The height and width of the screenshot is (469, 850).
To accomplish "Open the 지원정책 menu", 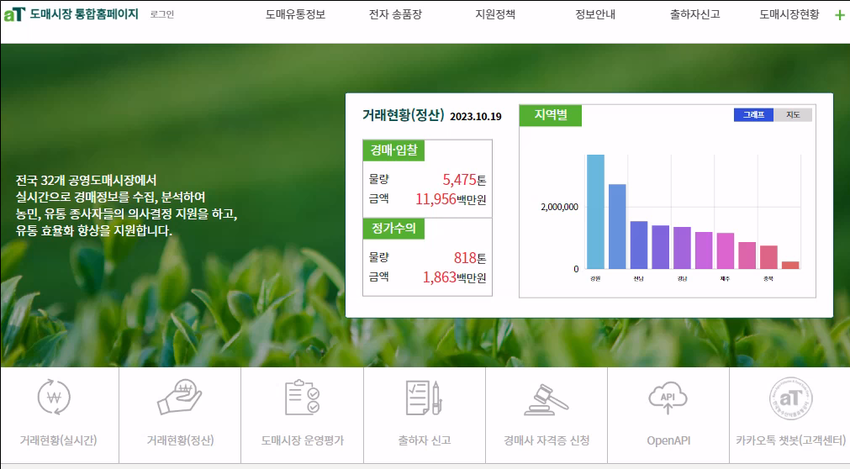I will [x=495, y=15].
